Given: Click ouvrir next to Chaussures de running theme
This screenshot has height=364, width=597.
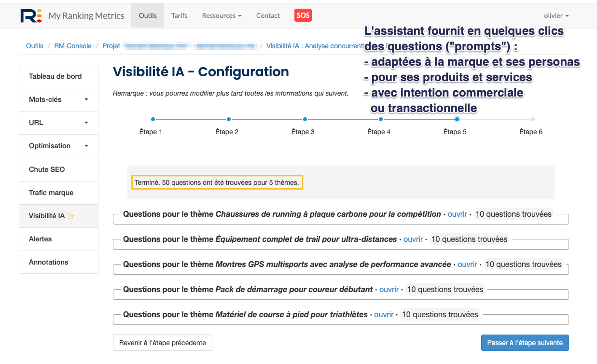Looking at the screenshot, I should coord(457,214).
